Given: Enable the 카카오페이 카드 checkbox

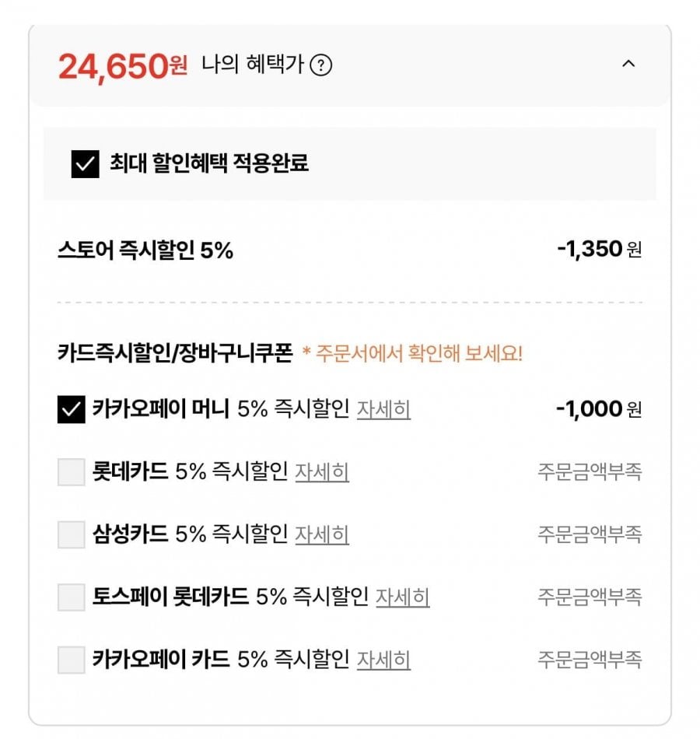Looking at the screenshot, I should (72, 660).
